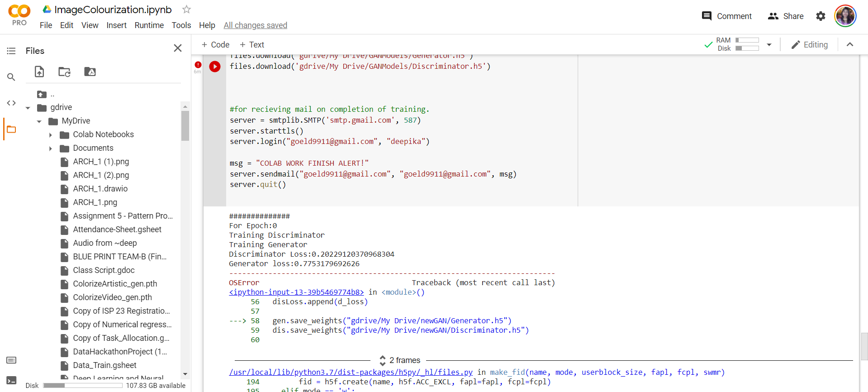Click the red error indicator icon
Image resolution: width=868 pixels, height=392 pixels.
coord(198,65)
